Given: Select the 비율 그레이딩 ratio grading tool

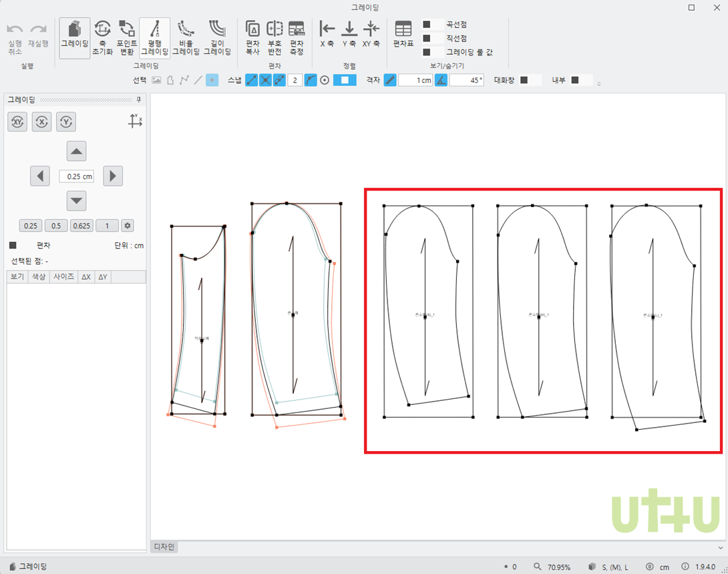Looking at the screenshot, I should (x=186, y=38).
